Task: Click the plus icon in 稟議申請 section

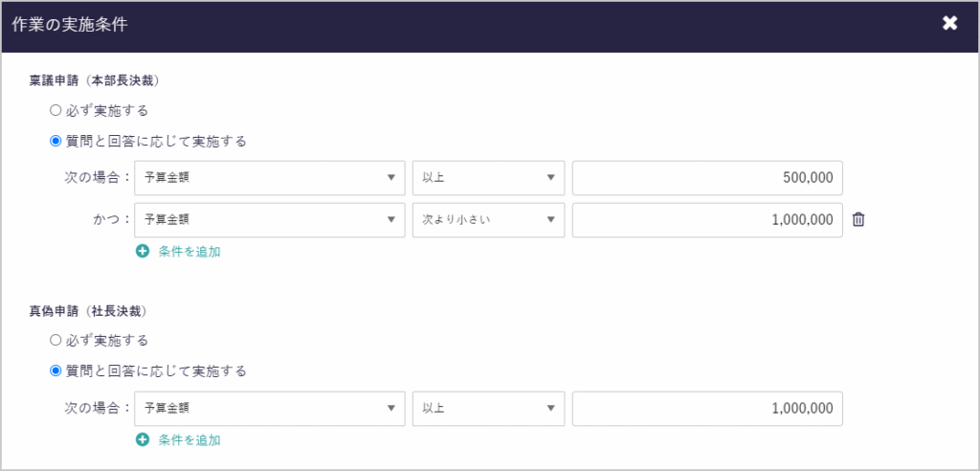Action: click(x=143, y=252)
